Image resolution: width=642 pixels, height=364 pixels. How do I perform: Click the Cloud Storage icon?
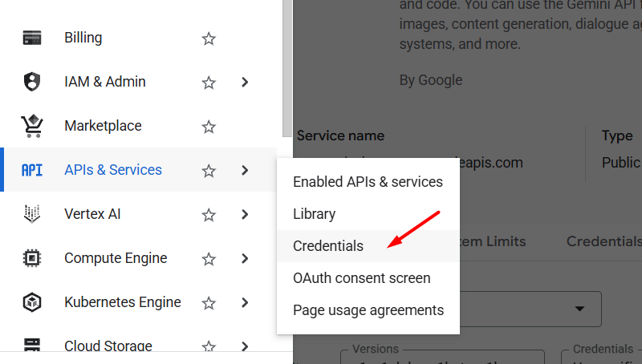32,345
